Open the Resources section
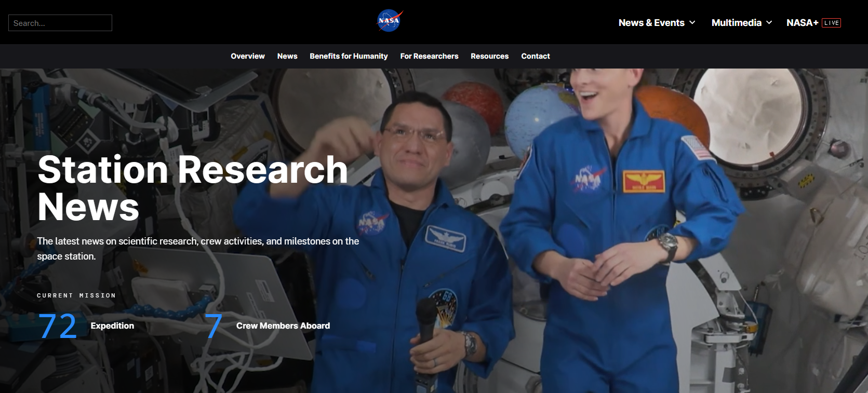The image size is (868, 393). (489, 56)
